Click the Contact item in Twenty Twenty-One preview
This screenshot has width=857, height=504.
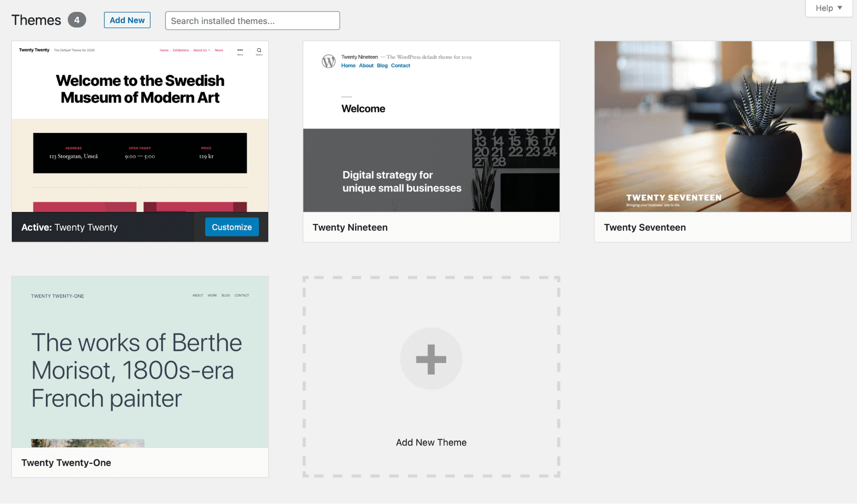tap(241, 295)
